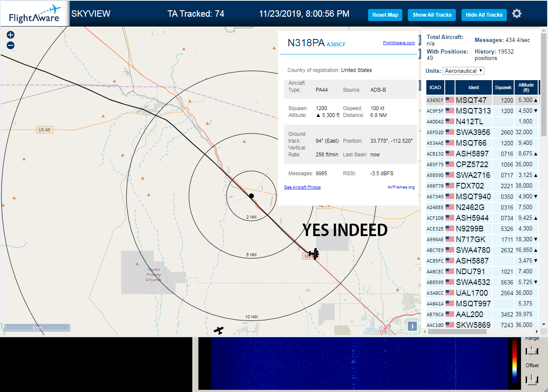
Task: Sort table by Squawk column header
Action: (503, 87)
